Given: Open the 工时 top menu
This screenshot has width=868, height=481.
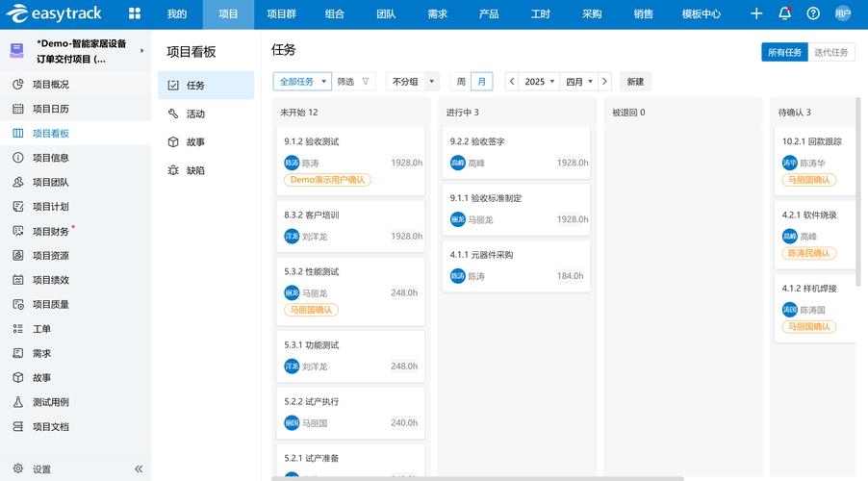Looking at the screenshot, I should point(540,13).
